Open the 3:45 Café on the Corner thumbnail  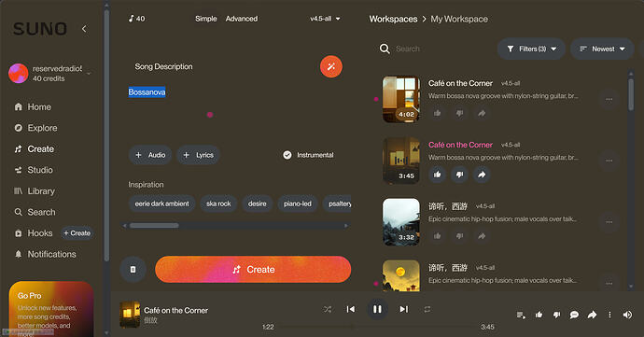tap(401, 161)
